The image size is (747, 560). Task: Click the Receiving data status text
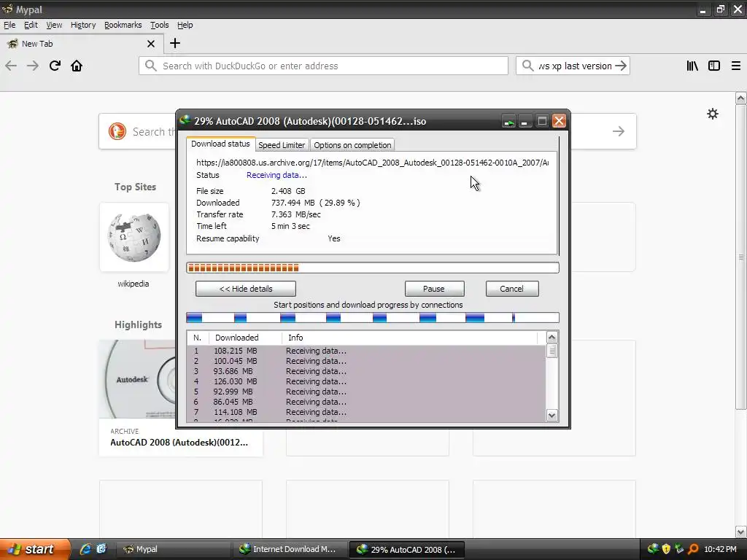click(276, 175)
